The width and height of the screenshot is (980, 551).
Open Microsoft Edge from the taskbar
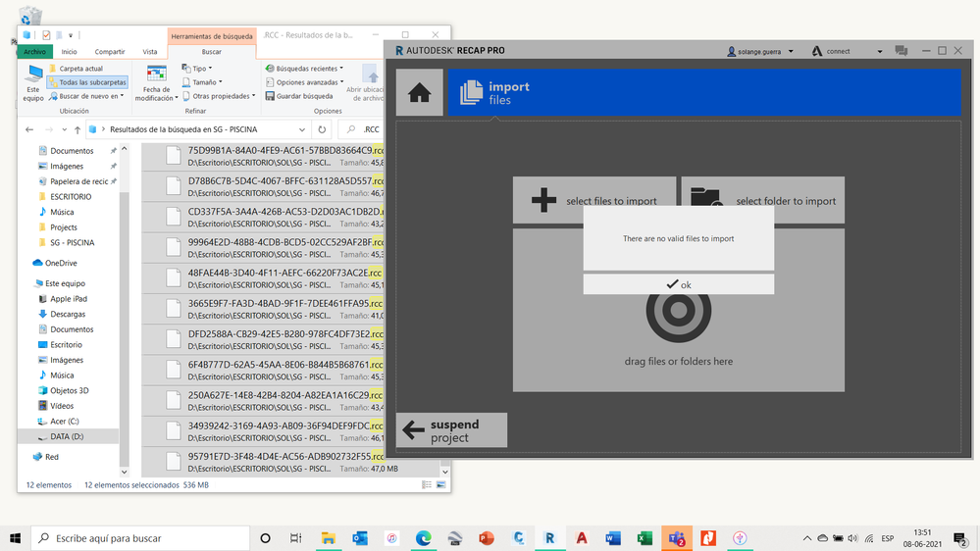coord(423,538)
